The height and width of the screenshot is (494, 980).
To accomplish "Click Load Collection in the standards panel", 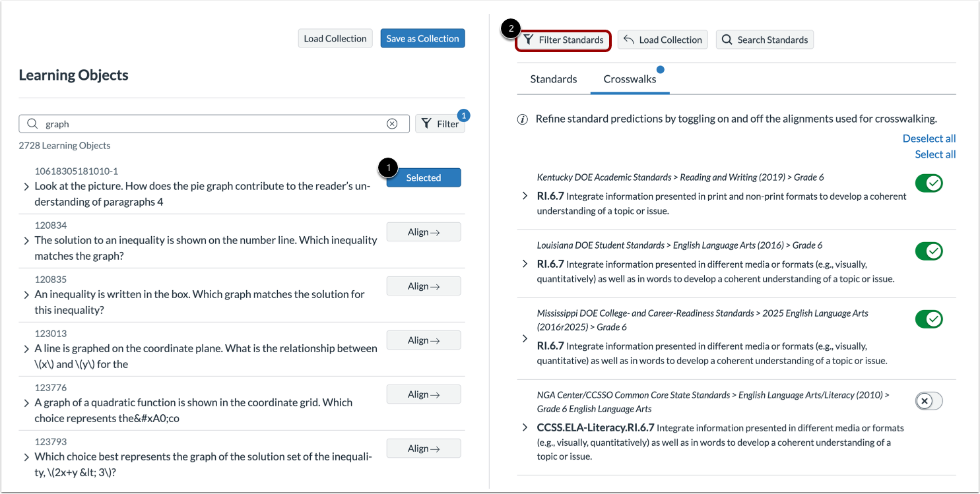I will click(663, 40).
